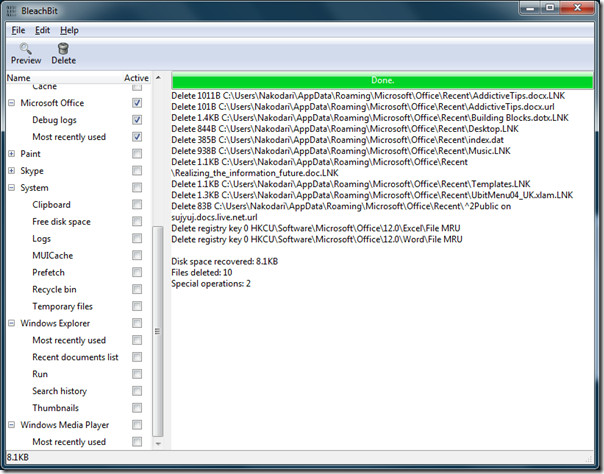This screenshot has height=474, width=604.
Task: Check the Clipboard checkbox
Action: (x=137, y=204)
